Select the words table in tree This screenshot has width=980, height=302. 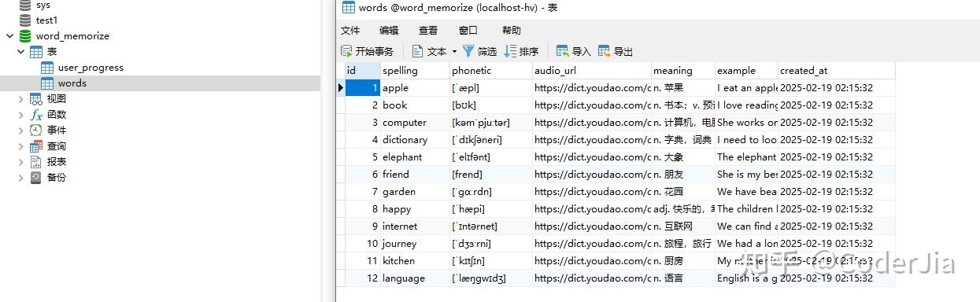click(x=72, y=83)
